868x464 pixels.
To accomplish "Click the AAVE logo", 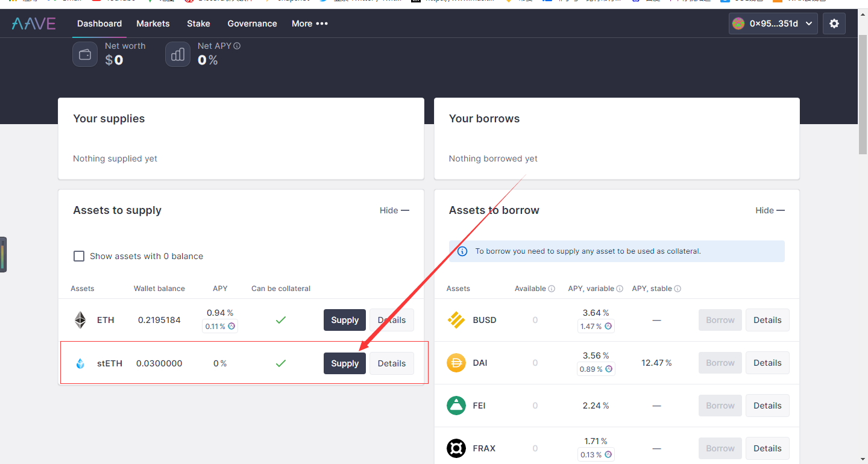I will tap(34, 24).
